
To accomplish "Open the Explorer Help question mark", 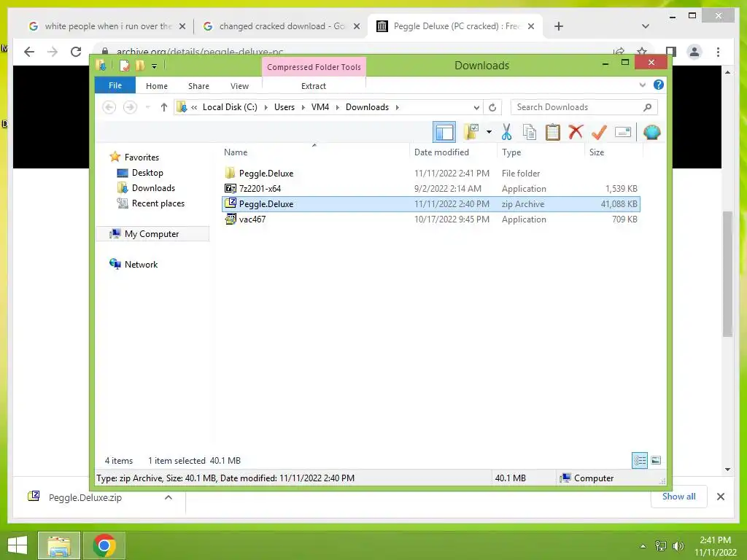I will pyautogui.click(x=659, y=85).
